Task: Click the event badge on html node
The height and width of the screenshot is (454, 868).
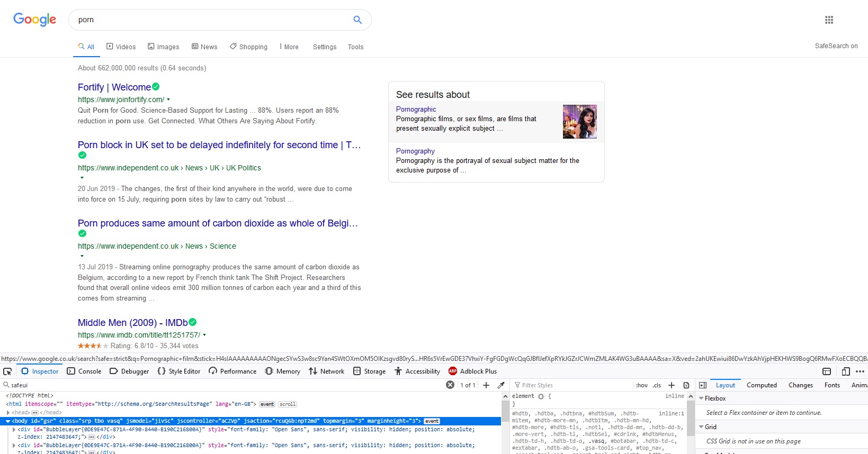Action: (x=267, y=404)
